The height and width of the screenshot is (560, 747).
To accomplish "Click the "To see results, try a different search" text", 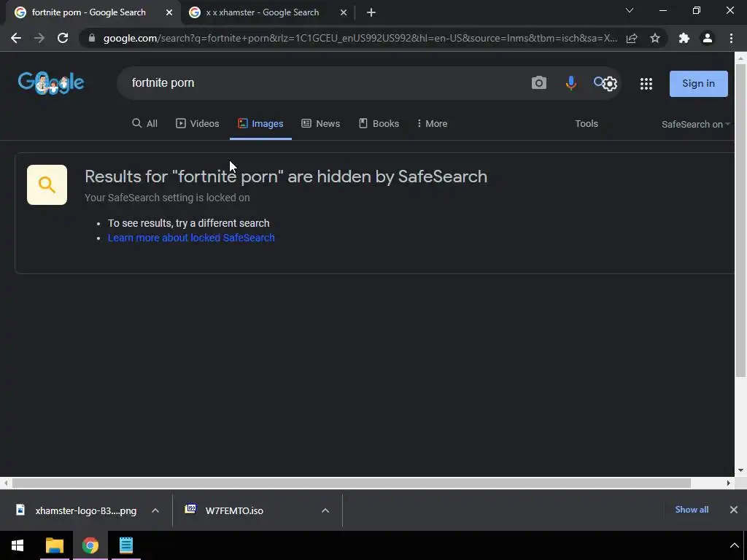I will (189, 223).
